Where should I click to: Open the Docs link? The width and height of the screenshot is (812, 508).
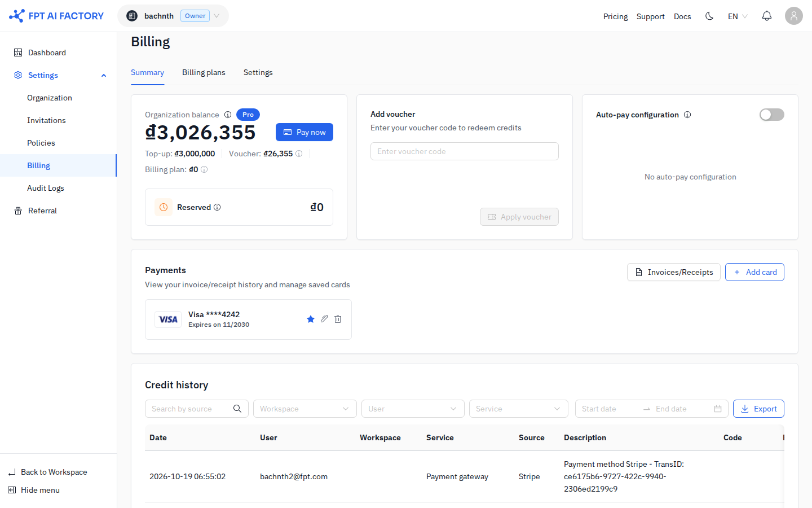pyautogui.click(x=682, y=16)
